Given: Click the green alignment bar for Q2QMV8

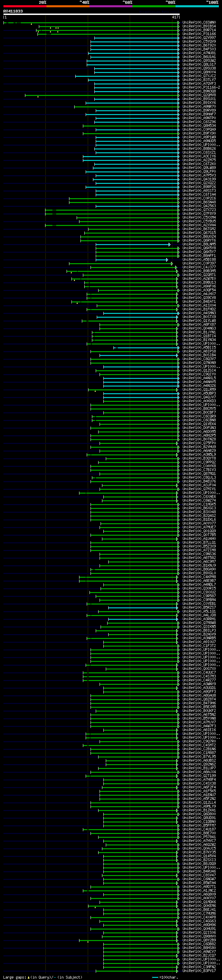Looking at the screenshot, I should pyautogui.click(x=102, y=95).
